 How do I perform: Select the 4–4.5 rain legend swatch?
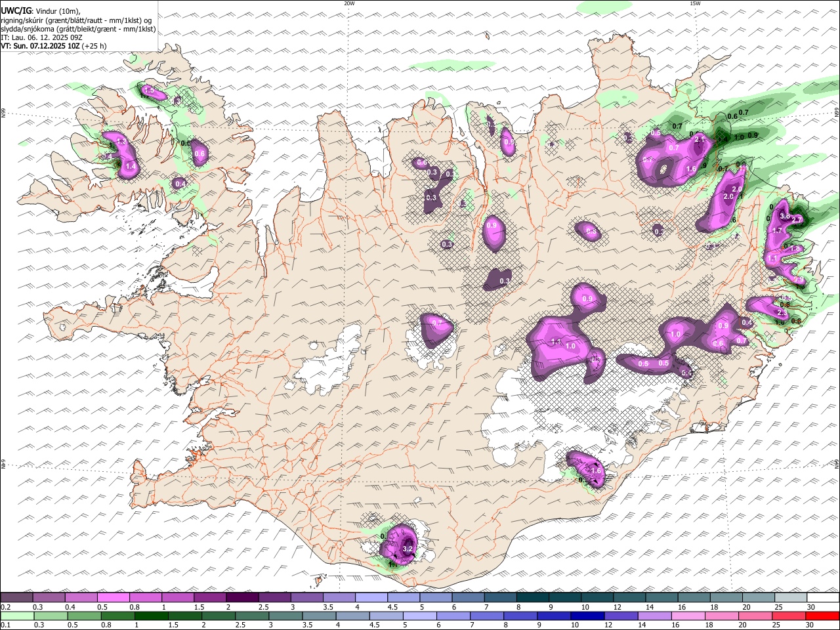[x=353, y=616]
